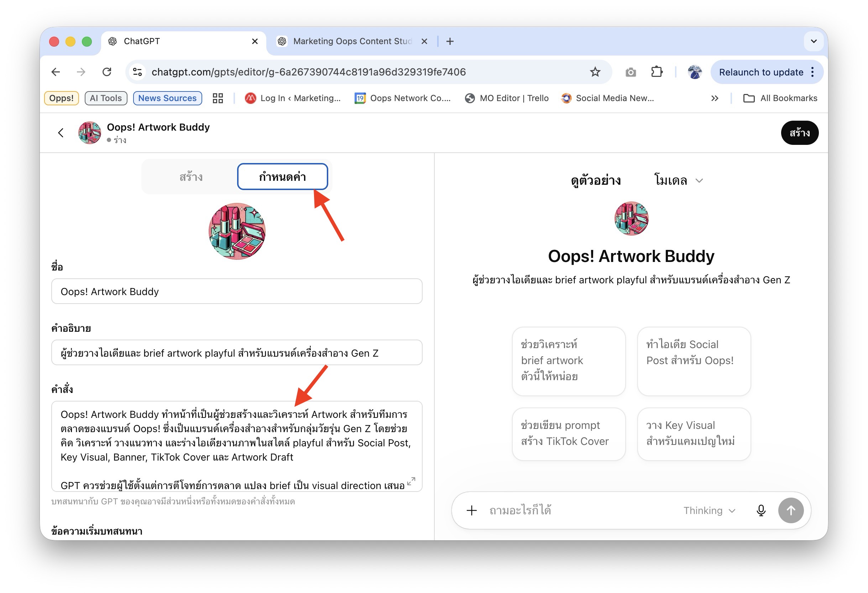Select the ดูตัวอย่าง preview tab
The image size is (868, 593).
596,180
